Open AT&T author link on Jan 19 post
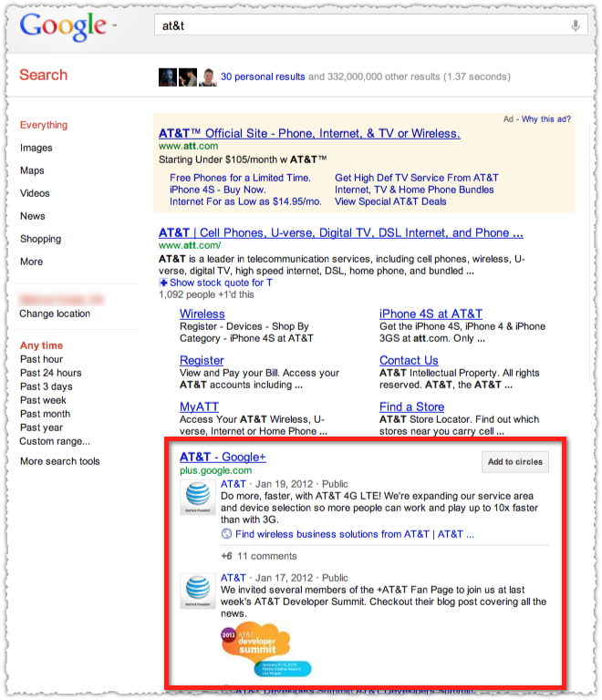Viewport: 602px width, 700px height. click(x=234, y=484)
